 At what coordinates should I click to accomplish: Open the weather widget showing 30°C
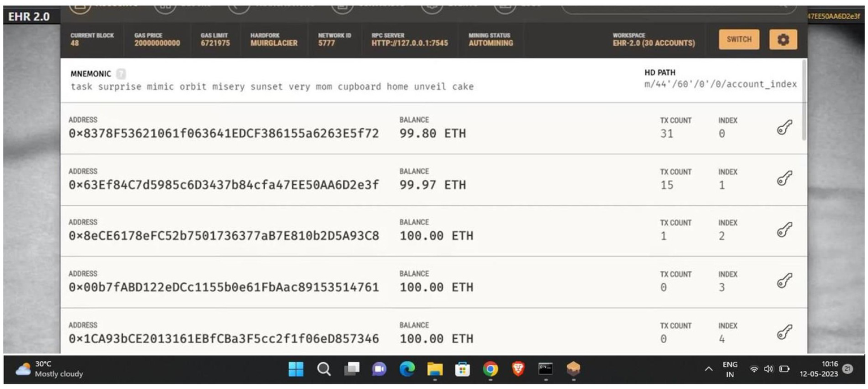coord(50,369)
